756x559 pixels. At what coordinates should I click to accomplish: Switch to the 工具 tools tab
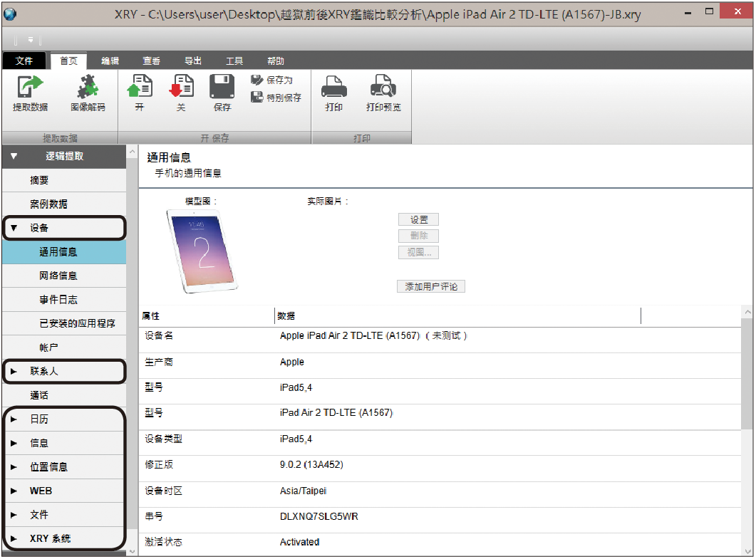click(x=234, y=61)
